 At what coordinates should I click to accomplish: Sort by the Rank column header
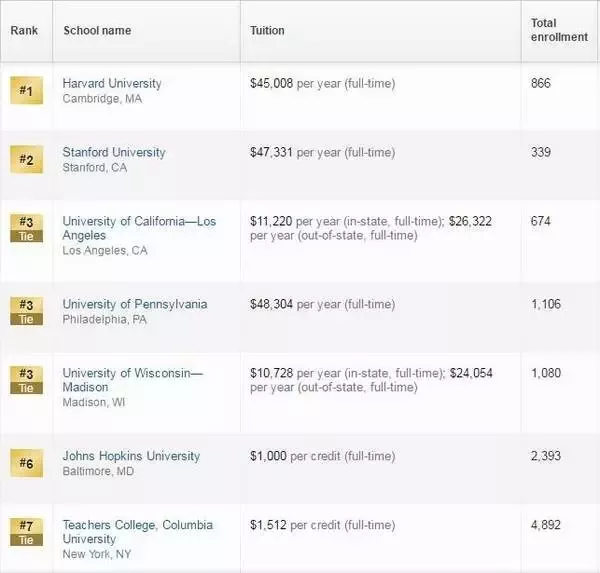[x=24, y=31]
